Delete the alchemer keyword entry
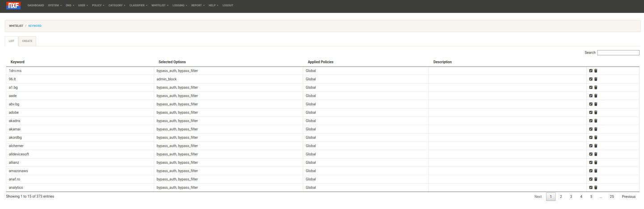 (x=596, y=146)
